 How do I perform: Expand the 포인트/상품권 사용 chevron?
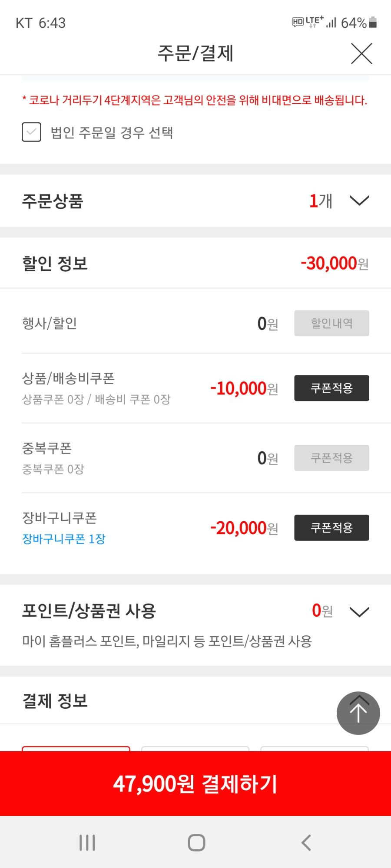[x=359, y=612]
